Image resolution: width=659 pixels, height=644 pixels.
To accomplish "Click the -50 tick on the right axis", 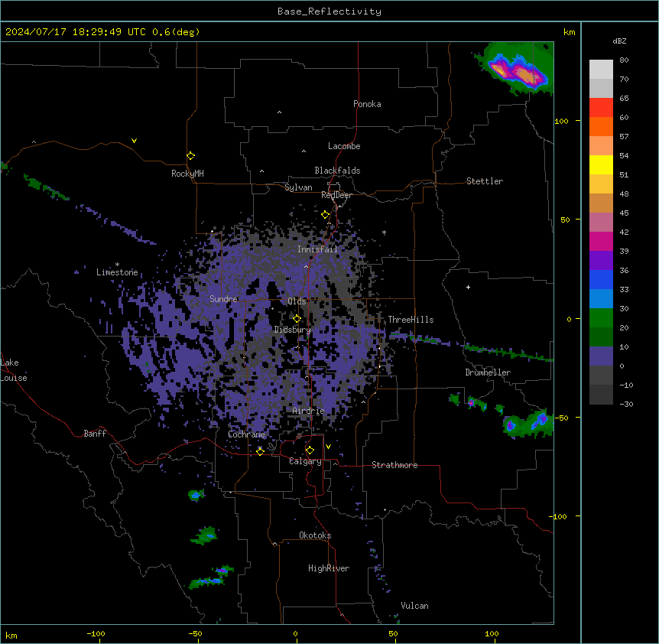I will 561,418.
